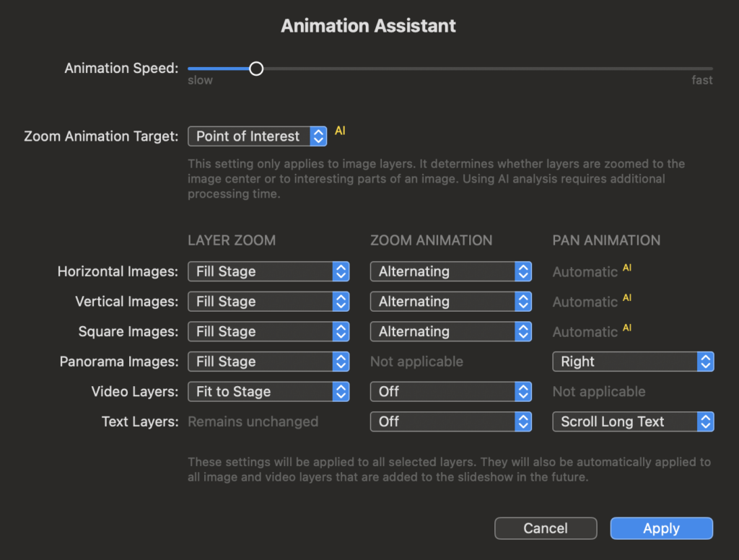Click the AI badge in Square Images row

tap(627, 328)
